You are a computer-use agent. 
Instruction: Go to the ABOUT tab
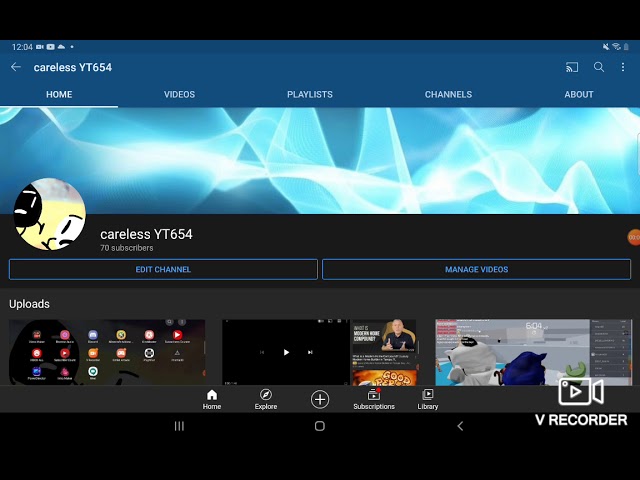(x=579, y=94)
